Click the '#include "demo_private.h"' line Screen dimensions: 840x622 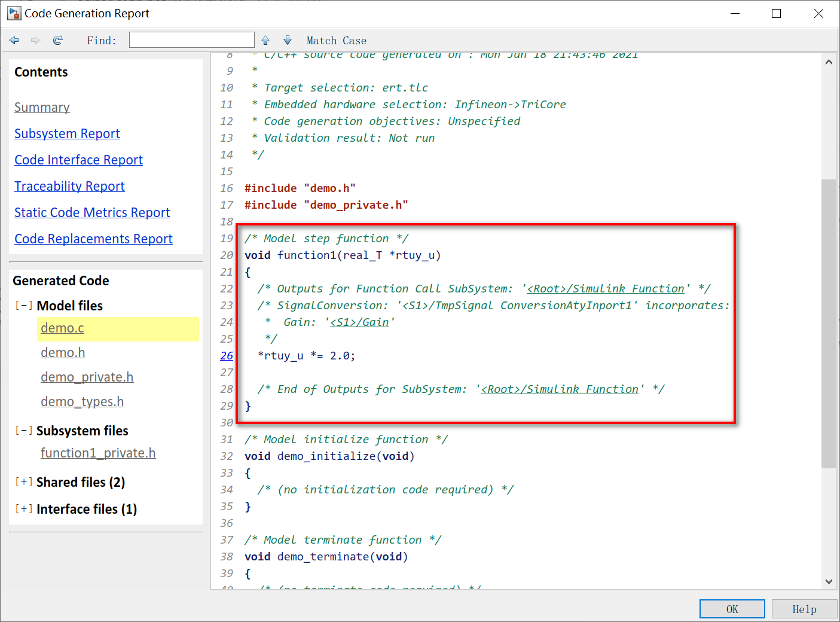pyautogui.click(x=326, y=205)
